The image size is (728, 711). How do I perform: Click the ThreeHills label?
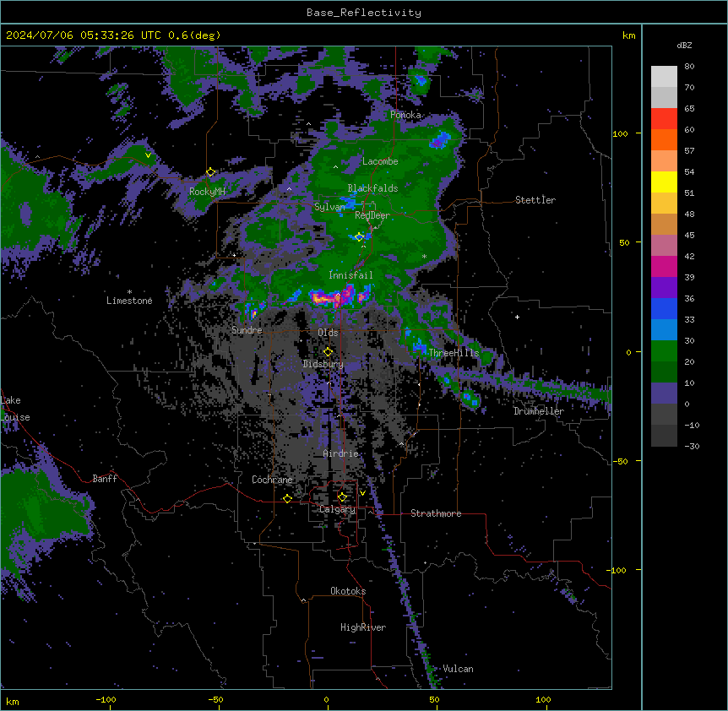pyautogui.click(x=454, y=353)
